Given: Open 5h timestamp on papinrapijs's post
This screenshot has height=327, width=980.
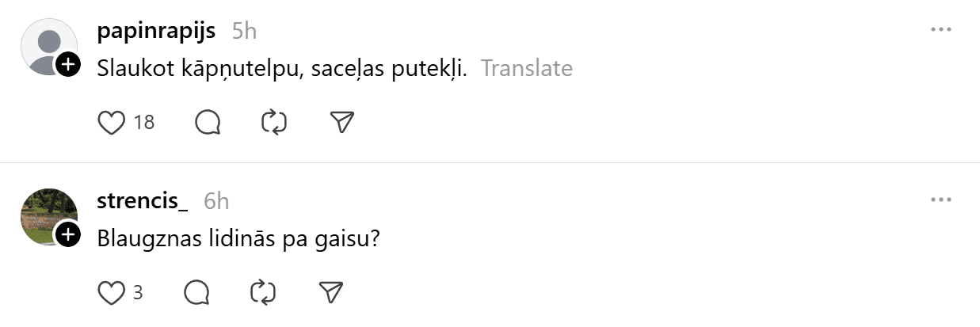Looking at the screenshot, I should 244,31.
